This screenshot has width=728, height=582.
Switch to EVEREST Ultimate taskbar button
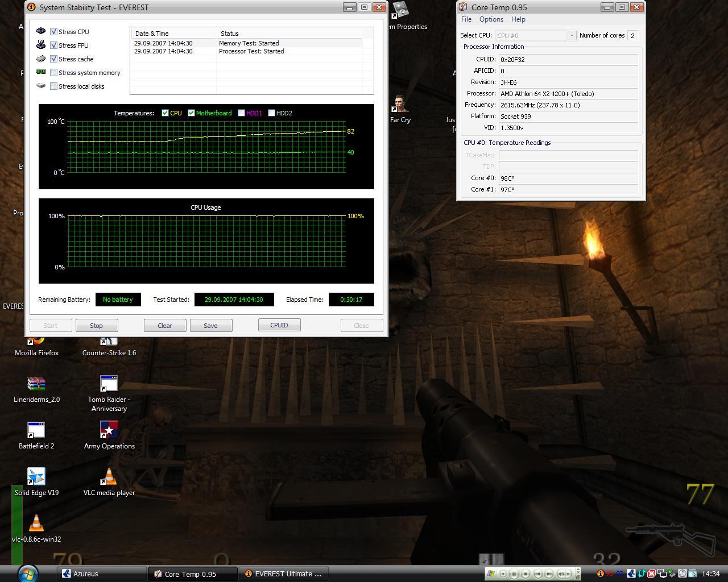point(283,574)
